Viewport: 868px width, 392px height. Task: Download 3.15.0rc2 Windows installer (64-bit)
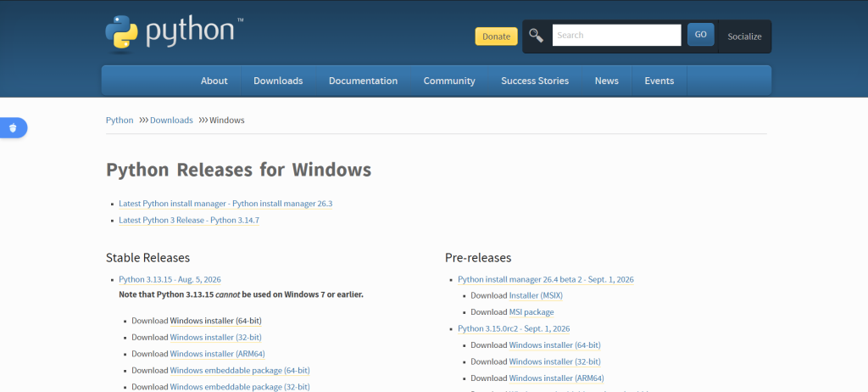point(554,345)
